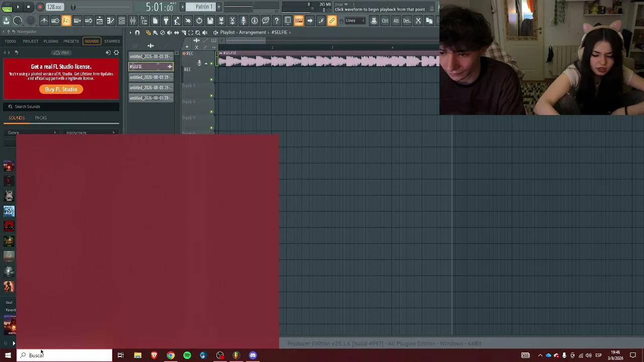Open Spotify from taskbar

click(x=187, y=355)
